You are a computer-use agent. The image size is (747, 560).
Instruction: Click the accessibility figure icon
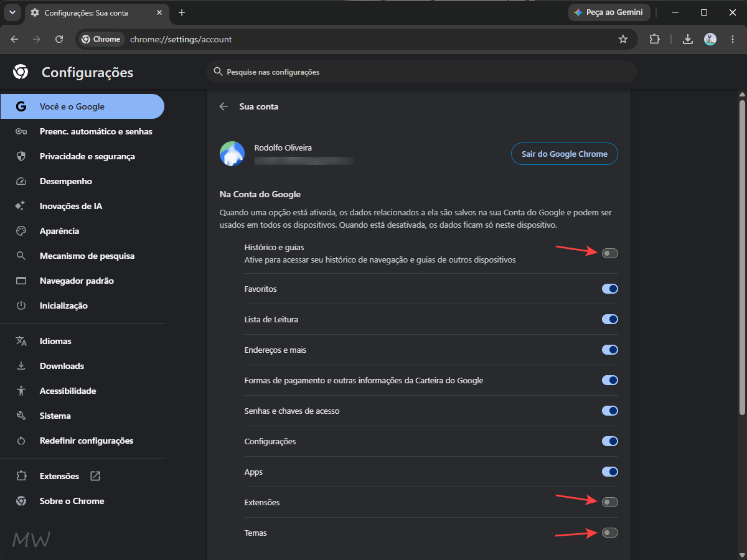[x=21, y=391]
